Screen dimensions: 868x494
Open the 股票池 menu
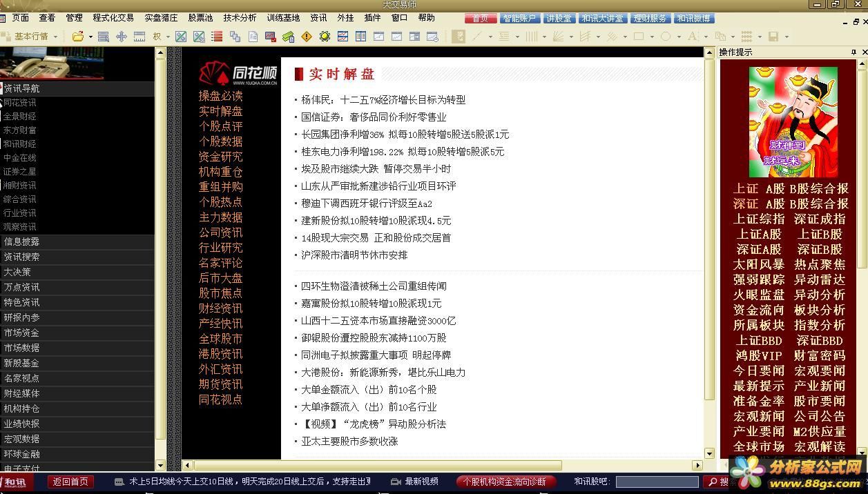[x=201, y=18]
